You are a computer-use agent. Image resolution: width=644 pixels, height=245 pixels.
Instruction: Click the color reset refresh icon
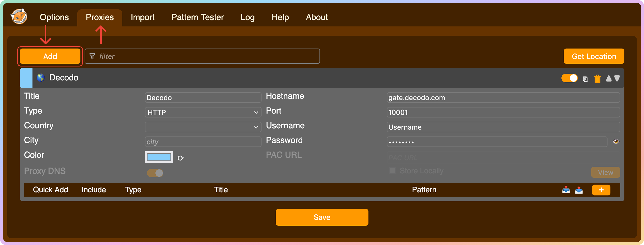180,158
